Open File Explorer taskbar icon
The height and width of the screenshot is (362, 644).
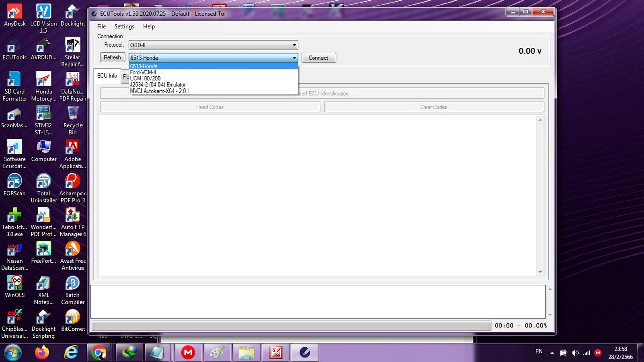tap(247, 353)
